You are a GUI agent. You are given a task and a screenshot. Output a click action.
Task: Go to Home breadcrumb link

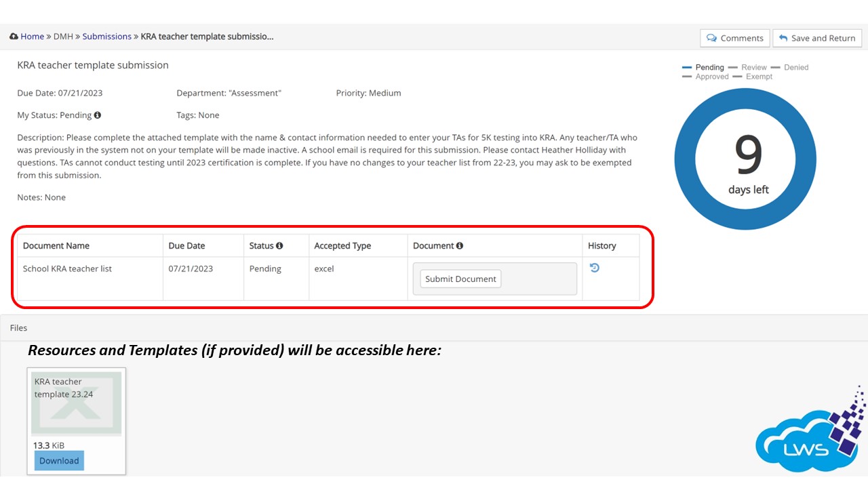click(x=32, y=37)
